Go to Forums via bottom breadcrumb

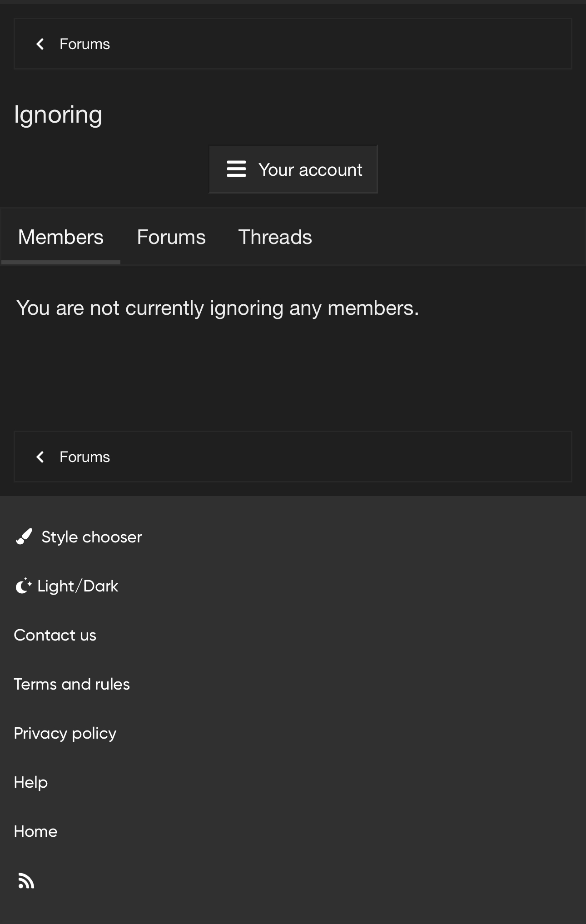click(x=84, y=457)
